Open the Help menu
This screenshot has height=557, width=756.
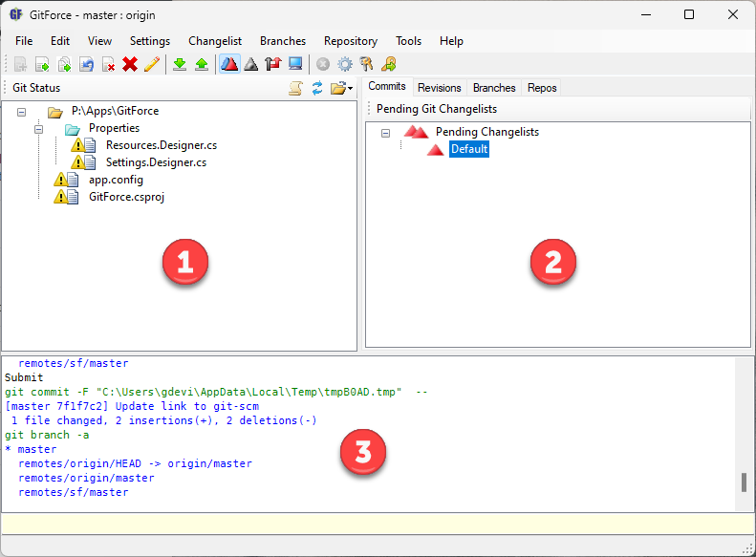pyautogui.click(x=451, y=41)
